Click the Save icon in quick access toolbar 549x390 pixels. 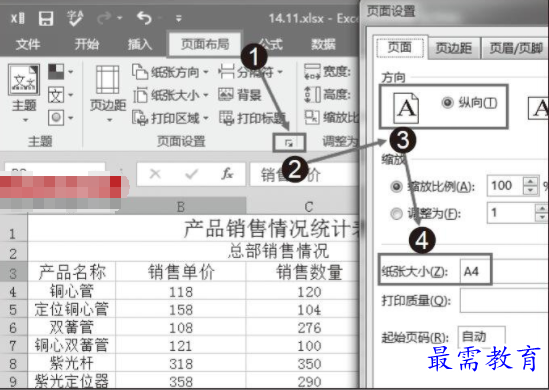tap(46, 19)
